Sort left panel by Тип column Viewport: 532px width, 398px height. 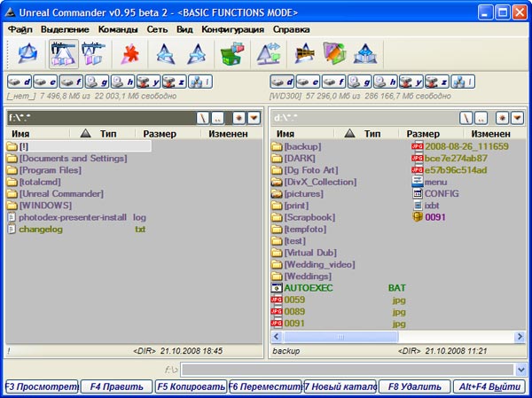[108, 134]
